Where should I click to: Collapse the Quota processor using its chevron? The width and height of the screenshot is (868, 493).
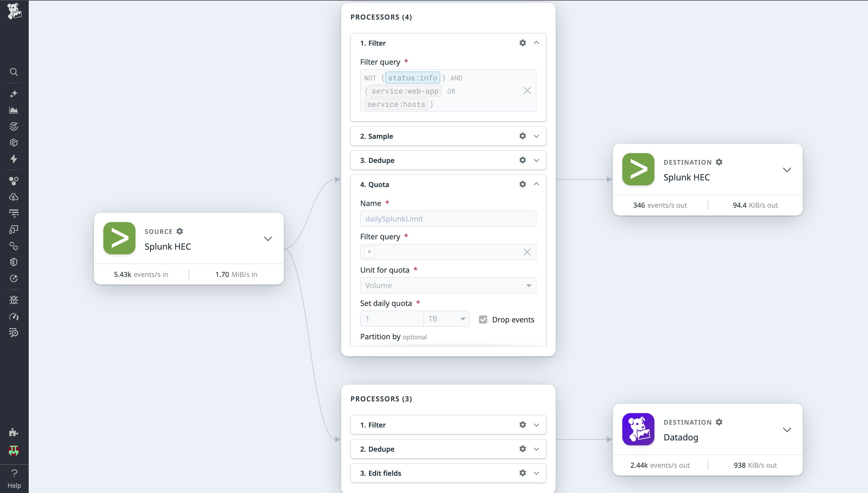(537, 184)
